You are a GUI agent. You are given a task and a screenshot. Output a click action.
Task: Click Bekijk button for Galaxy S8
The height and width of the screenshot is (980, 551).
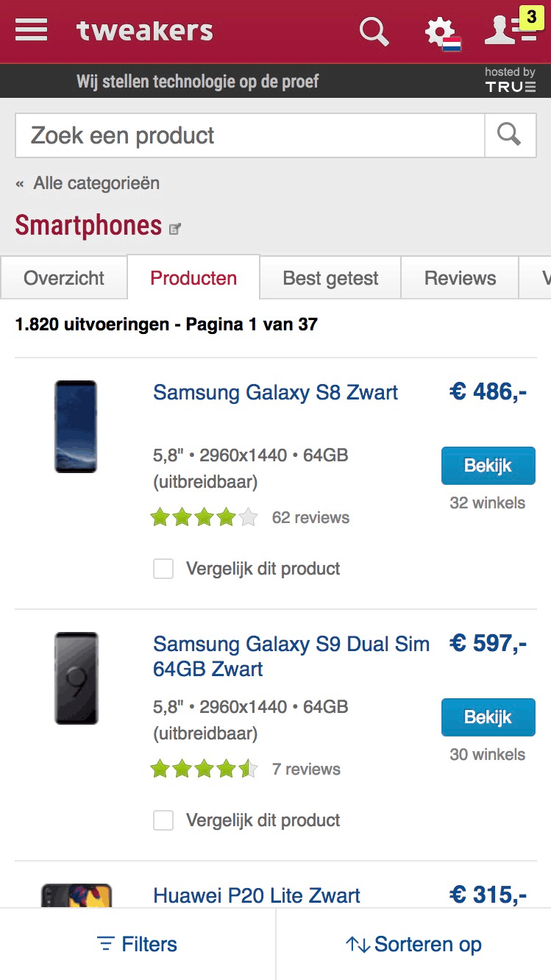click(x=488, y=466)
